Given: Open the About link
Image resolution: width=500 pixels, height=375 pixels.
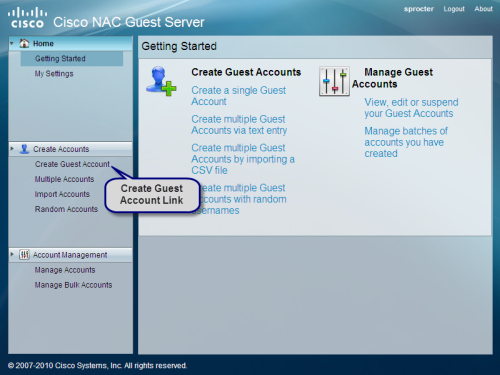Looking at the screenshot, I should (x=483, y=9).
